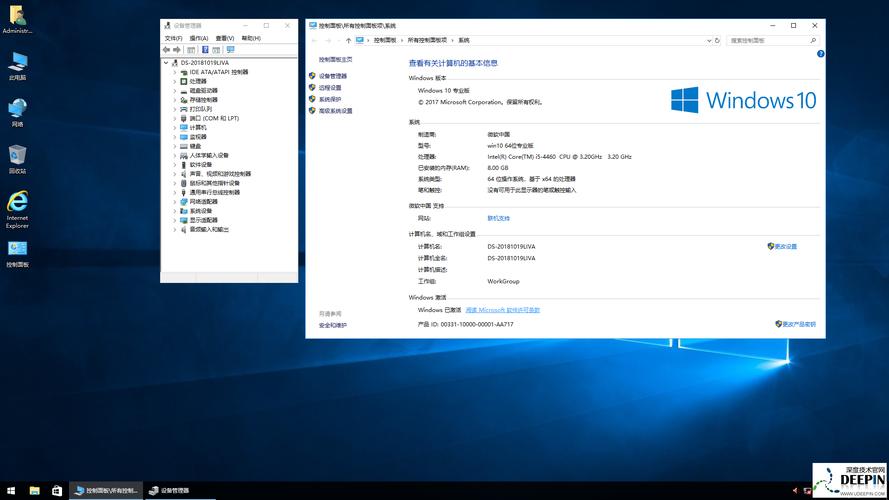Click the Back arrow in System window
The height and width of the screenshot is (500, 889).
[x=315, y=40]
